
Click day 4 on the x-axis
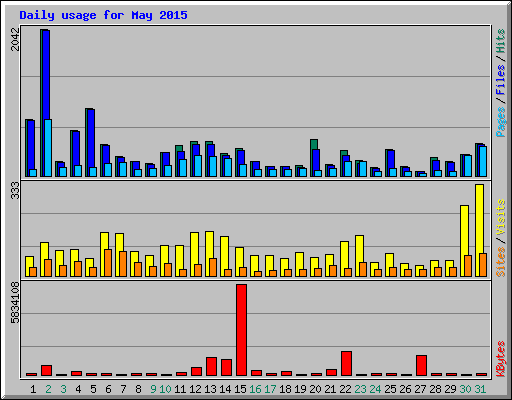(78, 389)
